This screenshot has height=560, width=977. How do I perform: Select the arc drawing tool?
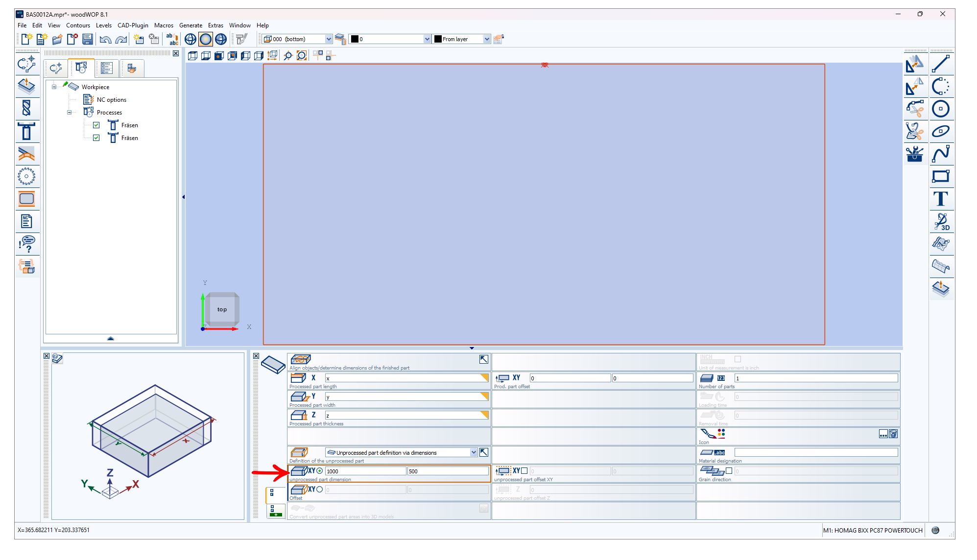click(x=941, y=86)
